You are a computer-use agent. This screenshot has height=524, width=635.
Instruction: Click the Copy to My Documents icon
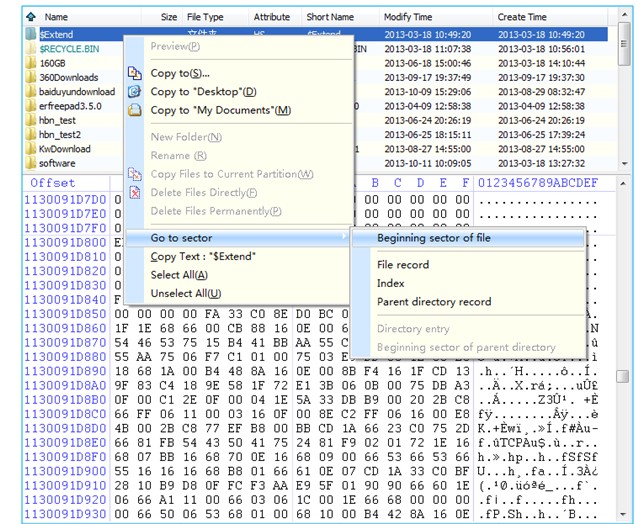(134, 110)
